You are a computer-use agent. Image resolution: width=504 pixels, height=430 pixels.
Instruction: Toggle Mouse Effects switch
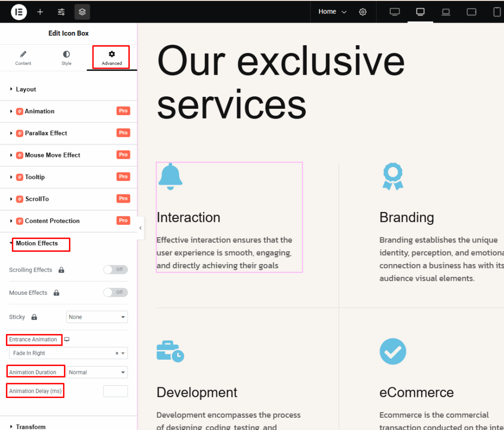tap(115, 292)
